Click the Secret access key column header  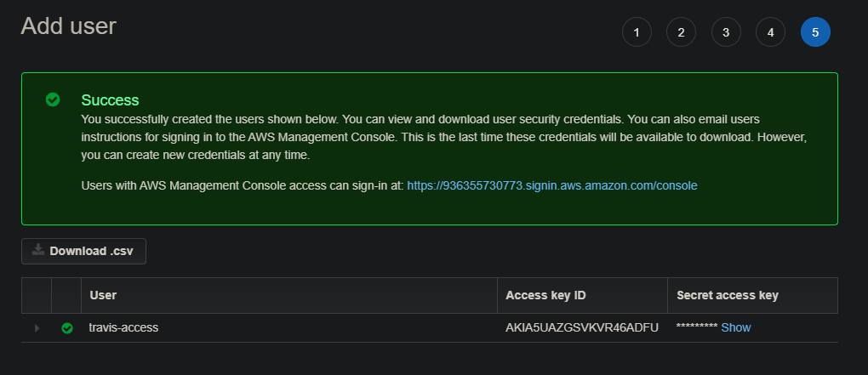point(728,295)
